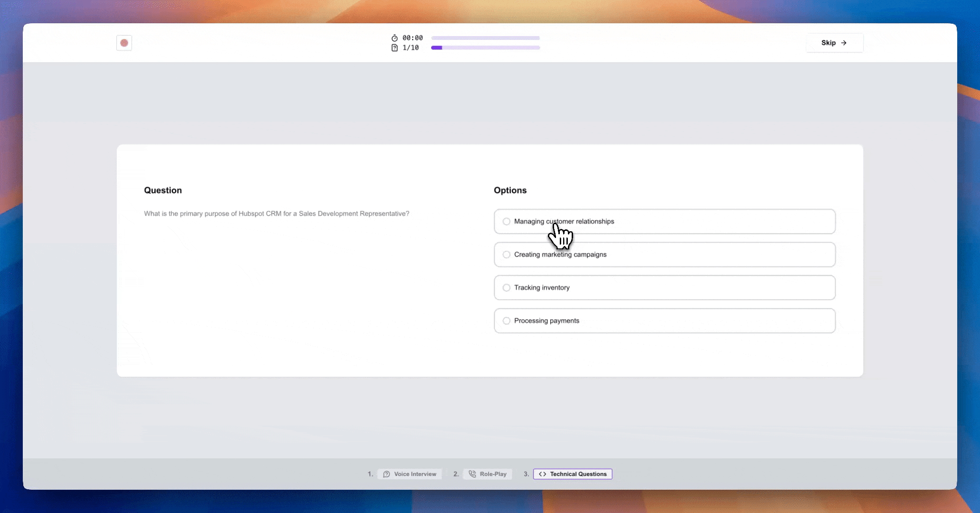
Task: Select the Tracking inventory radio button
Action: coord(507,288)
